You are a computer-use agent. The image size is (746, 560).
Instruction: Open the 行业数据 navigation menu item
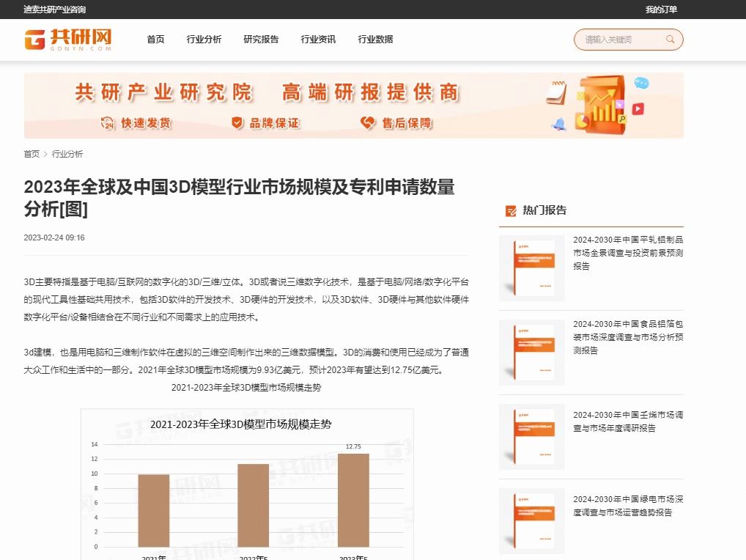tap(374, 40)
